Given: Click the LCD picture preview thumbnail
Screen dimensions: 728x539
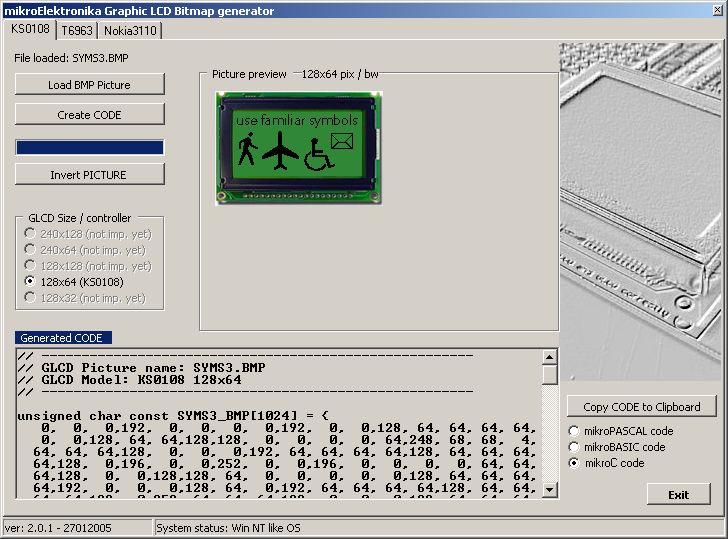Looking at the screenshot, I should (x=299, y=148).
